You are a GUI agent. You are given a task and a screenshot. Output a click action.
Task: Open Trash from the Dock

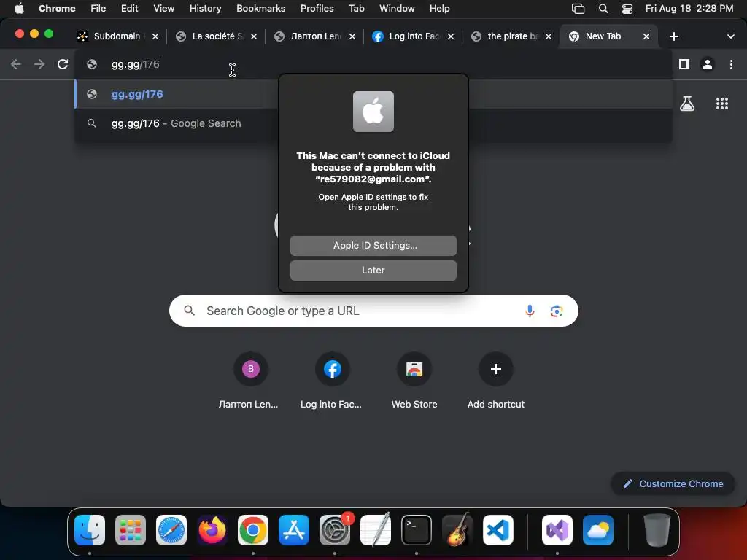pyautogui.click(x=657, y=530)
